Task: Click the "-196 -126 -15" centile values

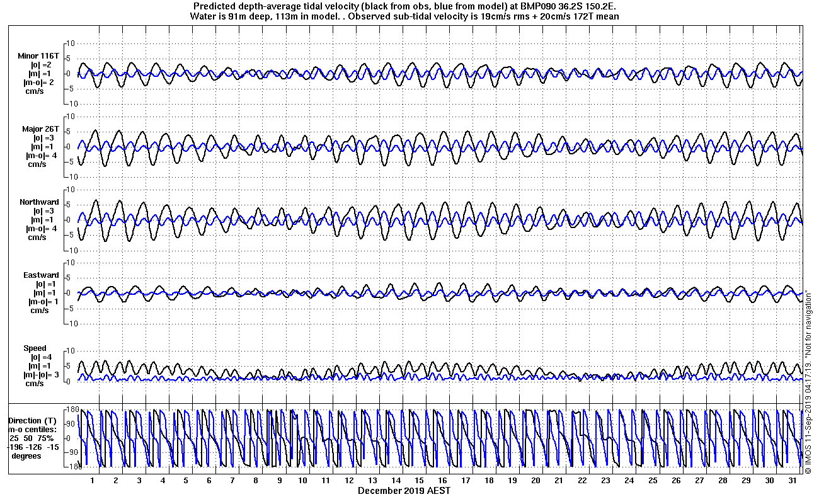Action: pyautogui.click(x=33, y=447)
